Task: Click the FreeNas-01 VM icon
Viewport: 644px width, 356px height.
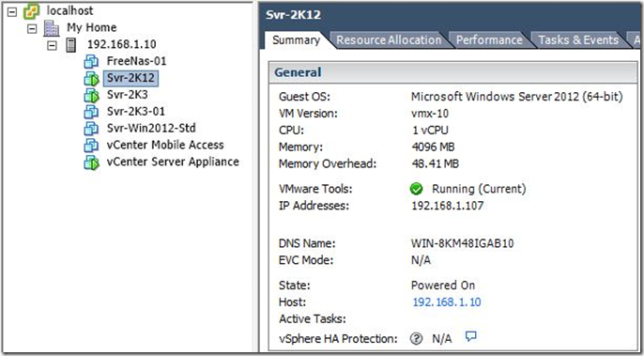Action: pos(91,62)
